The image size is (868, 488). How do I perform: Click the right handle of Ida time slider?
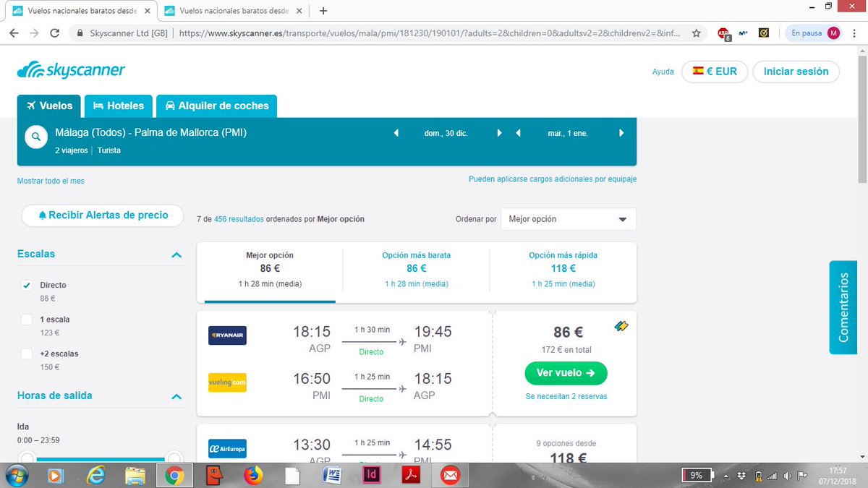tap(174, 458)
